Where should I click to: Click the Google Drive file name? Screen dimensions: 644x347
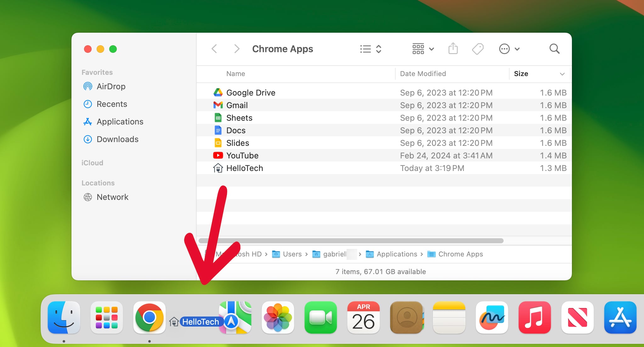pos(251,93)
